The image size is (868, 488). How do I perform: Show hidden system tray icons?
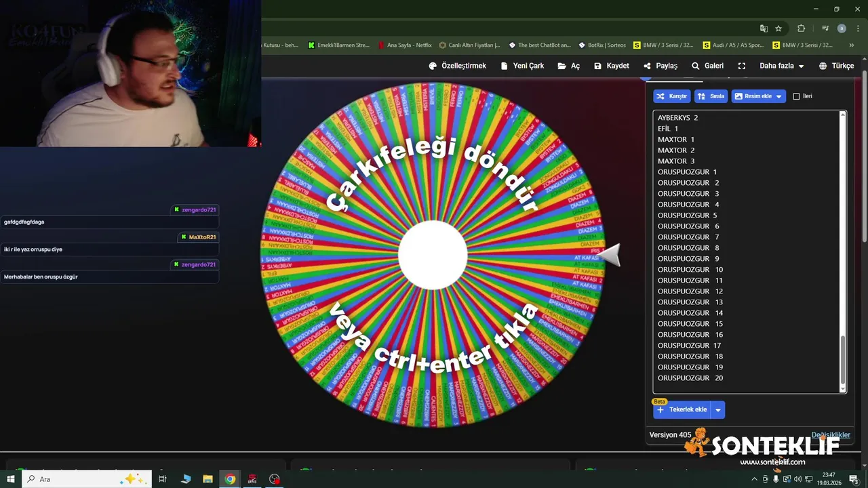pyautogui.click(x=755, y=479)
